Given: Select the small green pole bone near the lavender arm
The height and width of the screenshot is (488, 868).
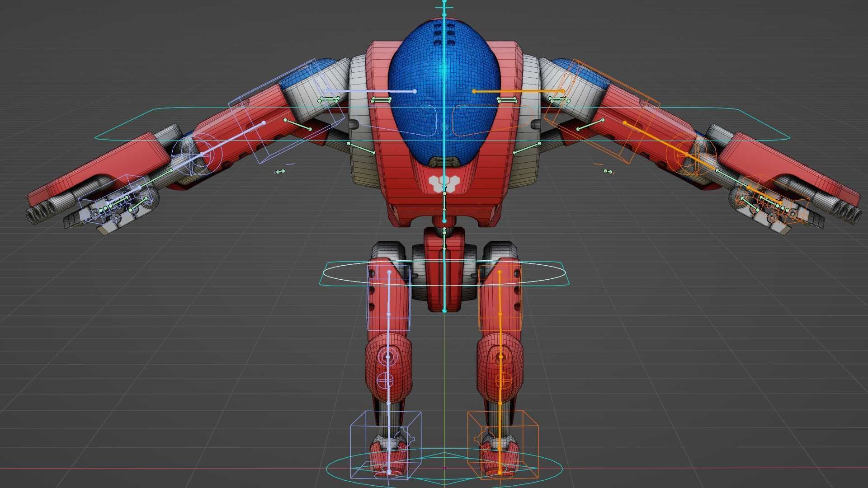Looking at the screenshot, I should point(280,172).
